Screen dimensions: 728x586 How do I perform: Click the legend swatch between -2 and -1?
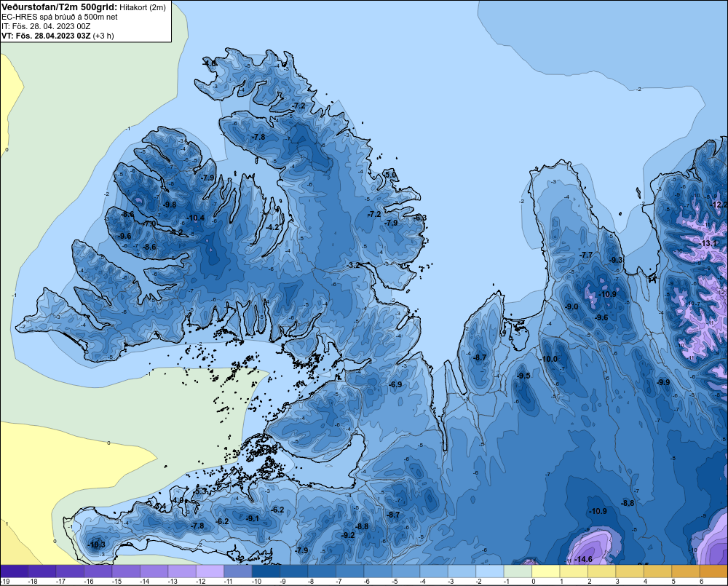coord(490,571)
